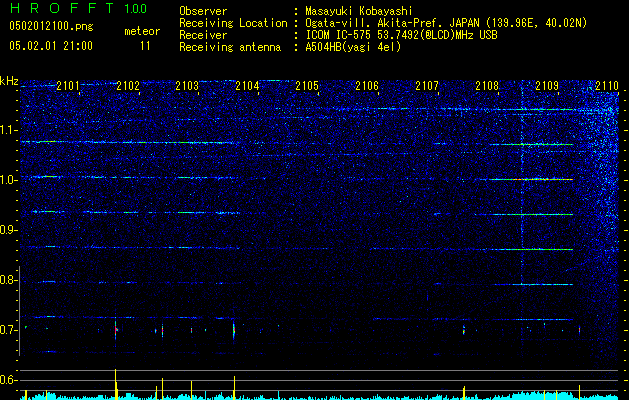
Task: Click the meteor count value 11
Action: click(145, 46)
